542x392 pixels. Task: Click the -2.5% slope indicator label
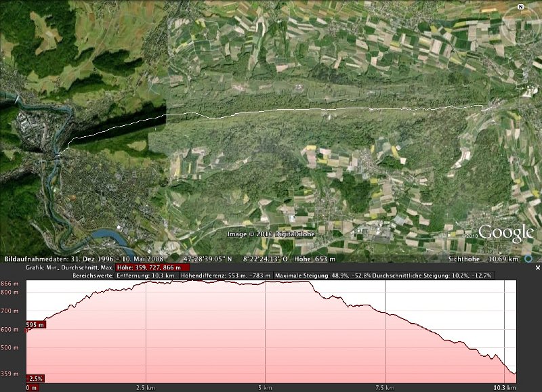35,378
